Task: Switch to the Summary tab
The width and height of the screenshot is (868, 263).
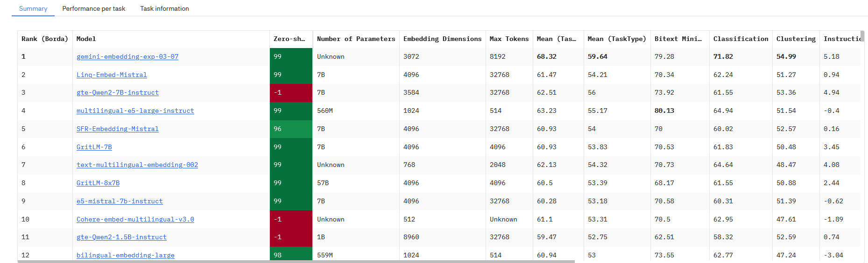Action: point(33,9)
